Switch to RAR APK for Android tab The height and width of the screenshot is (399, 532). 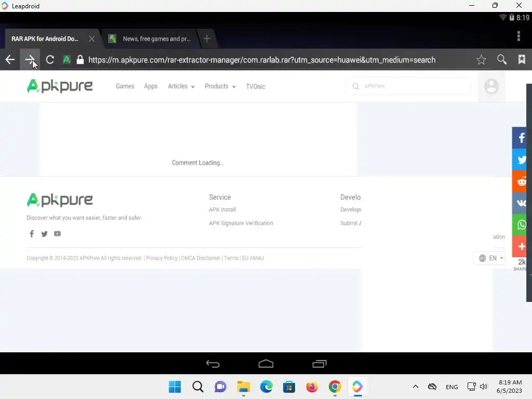click(x=45, y=38)
